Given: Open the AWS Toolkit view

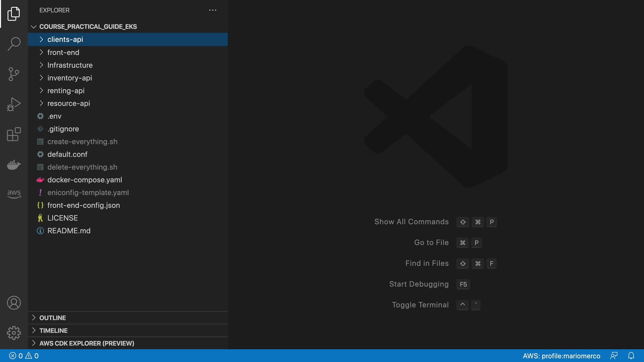Looking at the screenshot, I should coord(14,193).
